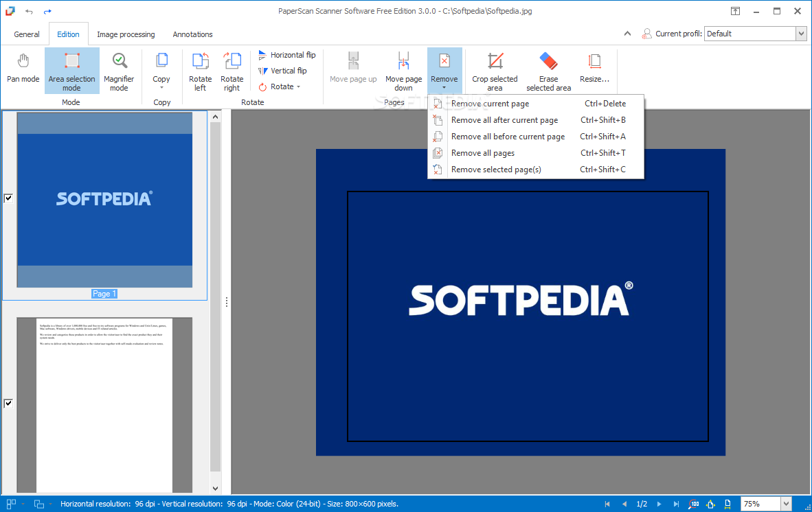Choose Remove all before current page
Image resolution: width=812 pixels, height=512 pixels.
click(x=536, y=137)
